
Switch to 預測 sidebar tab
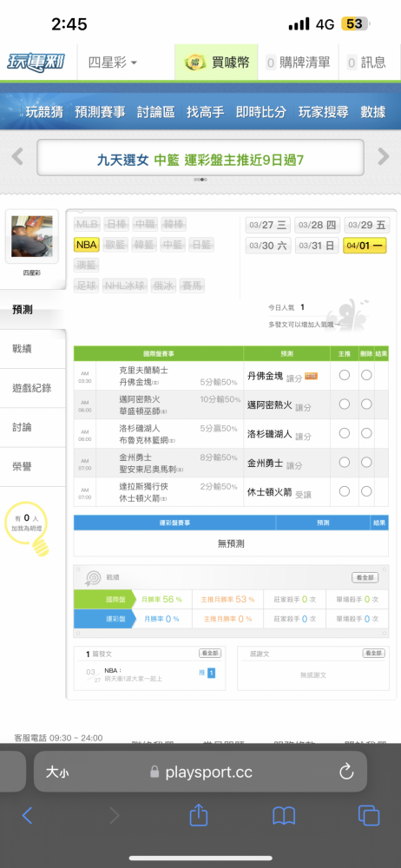pos(33,310)
